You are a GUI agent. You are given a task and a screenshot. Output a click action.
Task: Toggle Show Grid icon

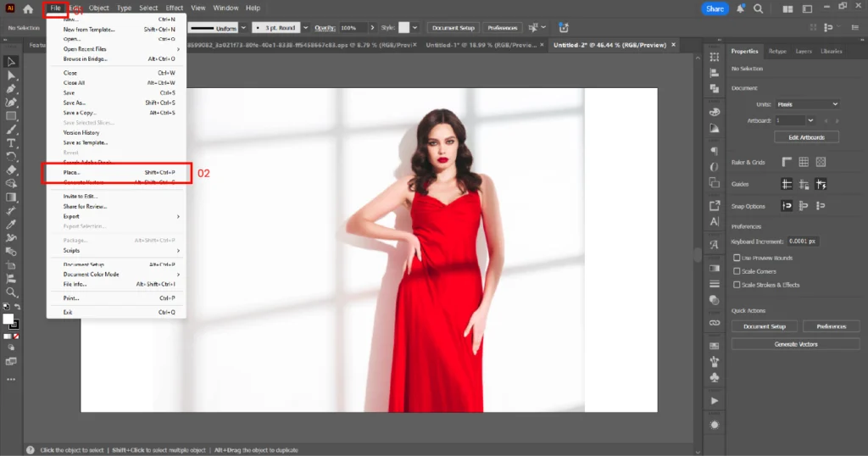click(804, 162)
